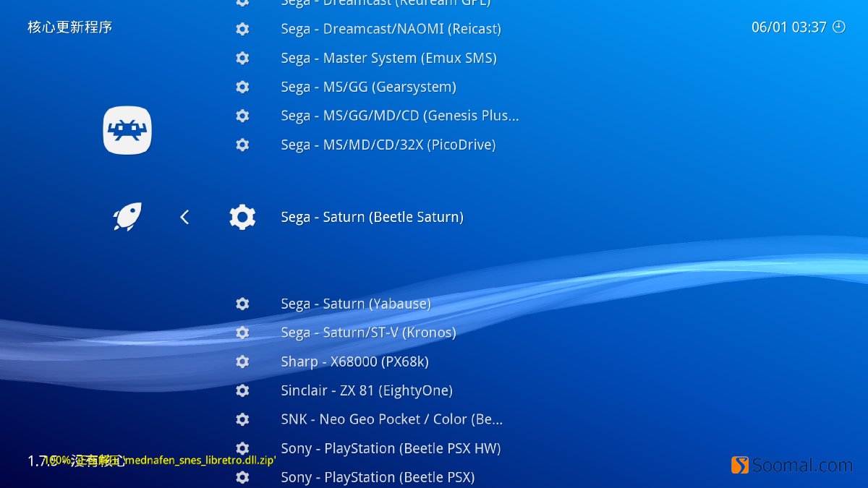Choose Sharp - X68000 (PX68k)

pos(354,361)
